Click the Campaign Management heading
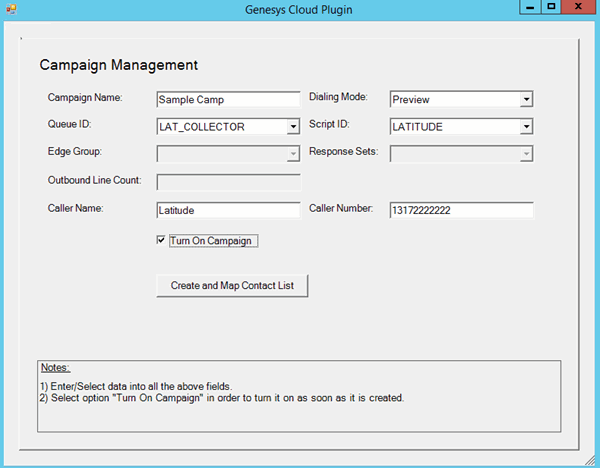Image resolution: width=600 pixels, height=469 pixels. coord(118,65)
